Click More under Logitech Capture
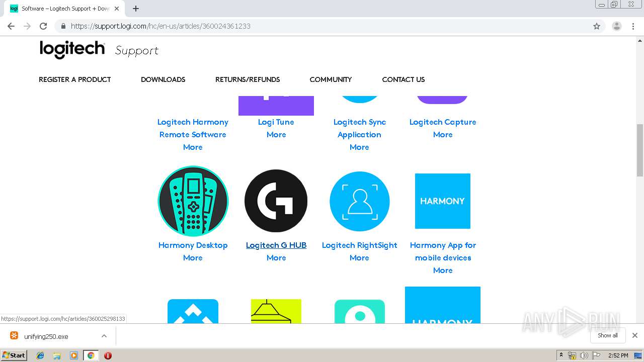This screenshot has height=362, width=644. pos(443,134)
